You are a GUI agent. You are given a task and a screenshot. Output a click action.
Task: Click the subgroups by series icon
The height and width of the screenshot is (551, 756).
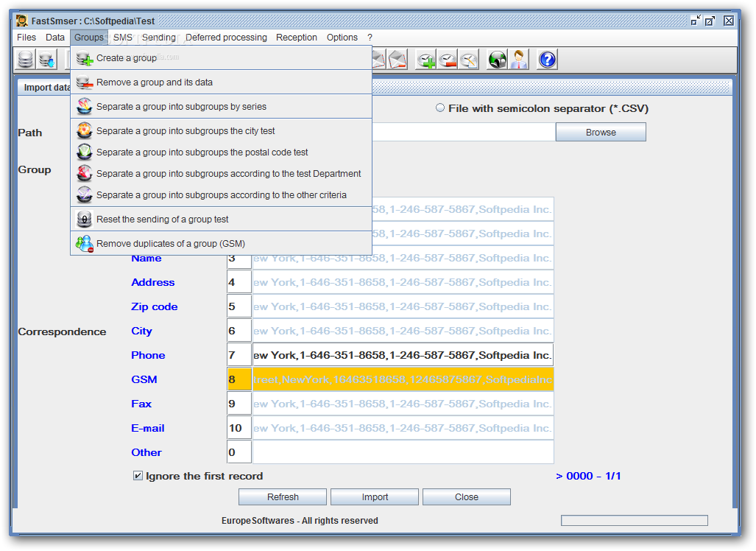click(x=85, y=107)
